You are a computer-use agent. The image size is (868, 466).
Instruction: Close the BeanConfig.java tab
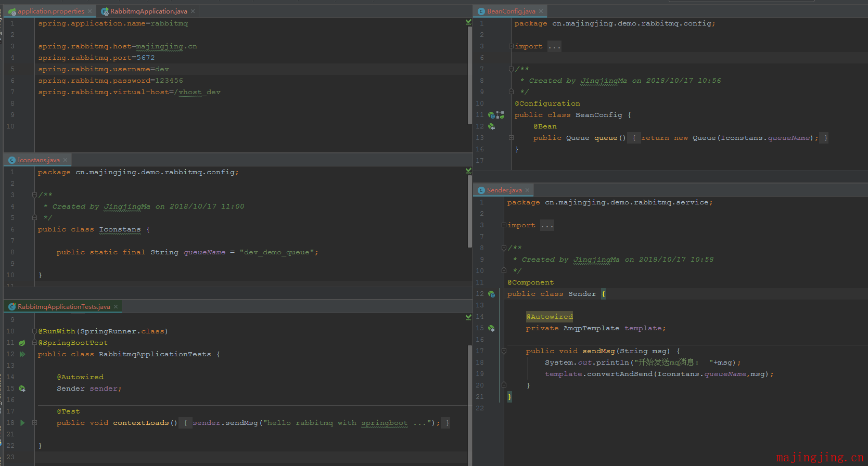(x=541, y=11)
